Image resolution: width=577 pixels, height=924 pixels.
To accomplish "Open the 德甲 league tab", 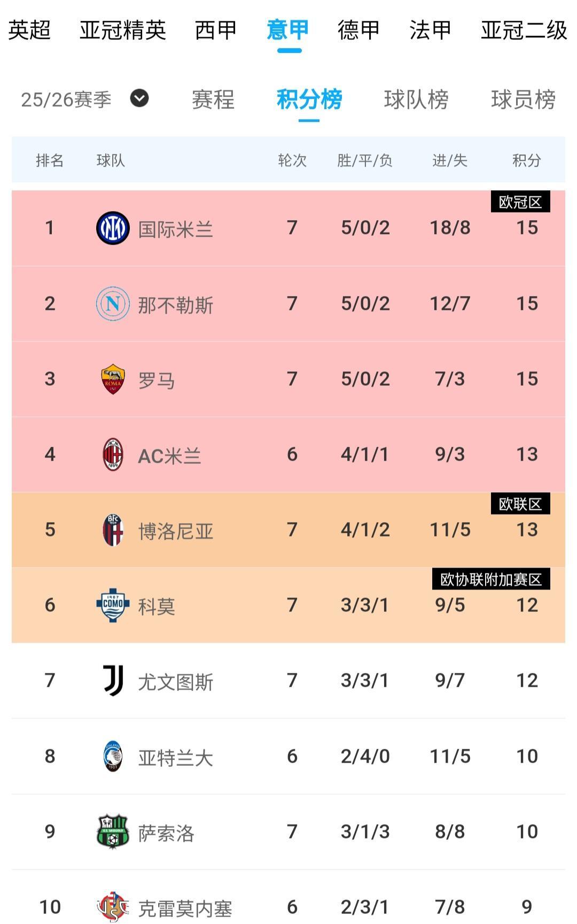I will 358,30.
